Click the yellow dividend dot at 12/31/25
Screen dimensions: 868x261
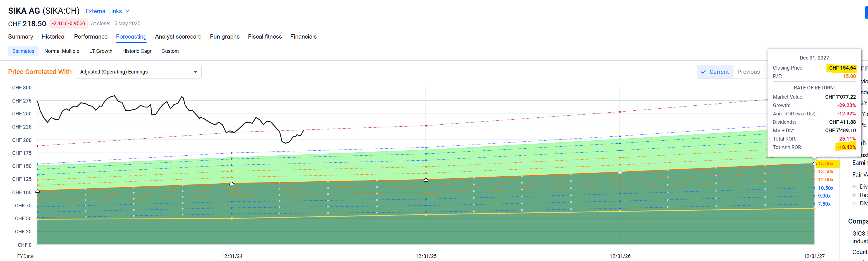tap(426, 214)
